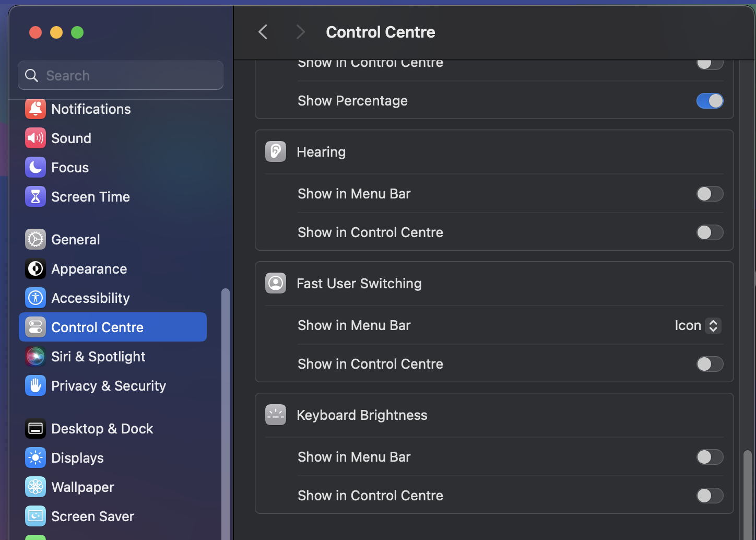Screen dimensions: 756x540
Task: Click the Siri & Spotlight icon
Action: [36, 357]
